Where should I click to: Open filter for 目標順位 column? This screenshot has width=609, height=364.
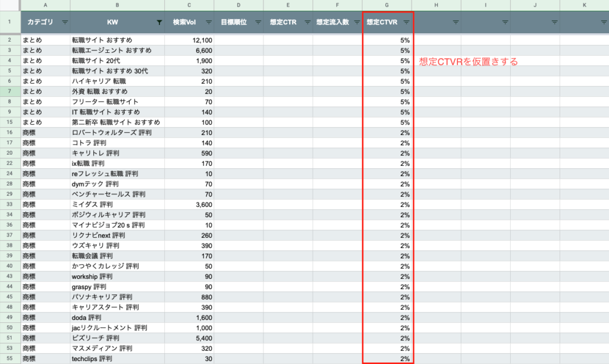point(258,22)
